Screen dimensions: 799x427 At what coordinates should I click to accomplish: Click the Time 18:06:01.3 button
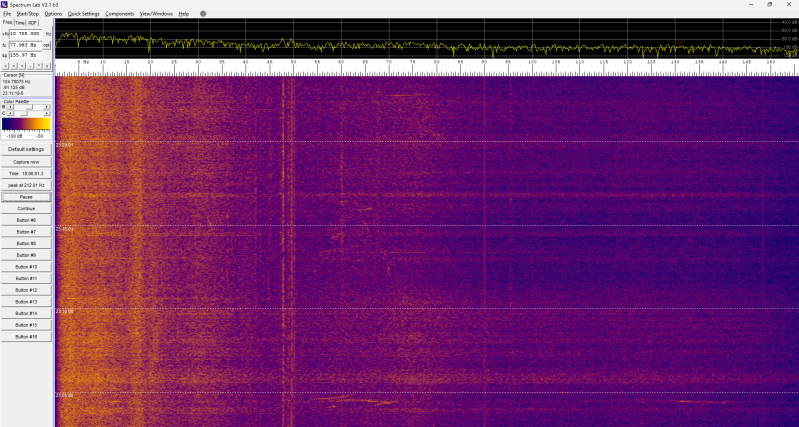tap(26, 173)
